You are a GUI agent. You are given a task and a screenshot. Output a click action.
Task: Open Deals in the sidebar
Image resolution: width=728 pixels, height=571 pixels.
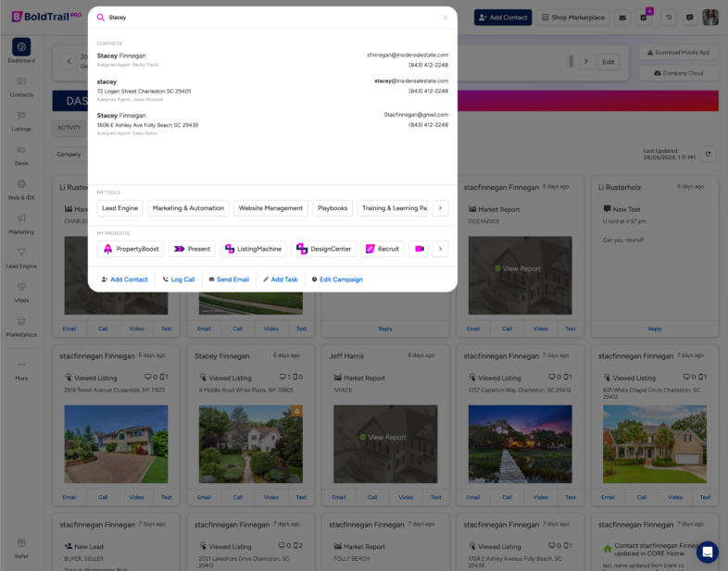[x=21, y=155]
